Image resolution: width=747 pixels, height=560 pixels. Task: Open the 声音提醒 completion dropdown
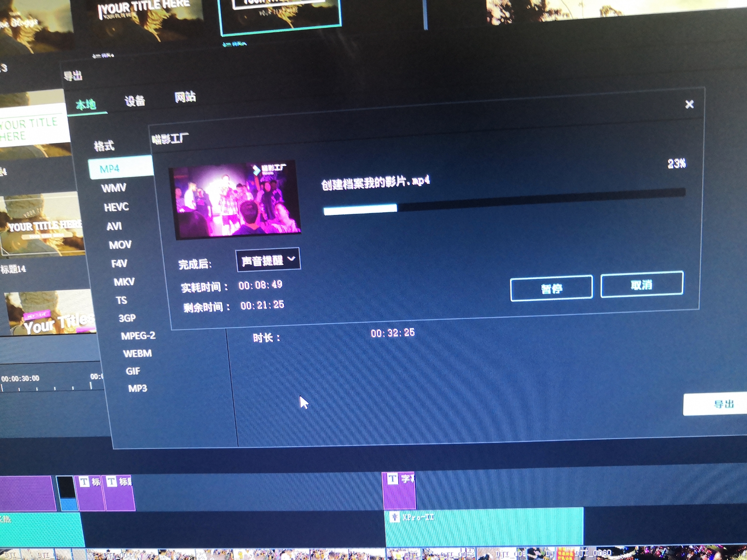(268, 260)
